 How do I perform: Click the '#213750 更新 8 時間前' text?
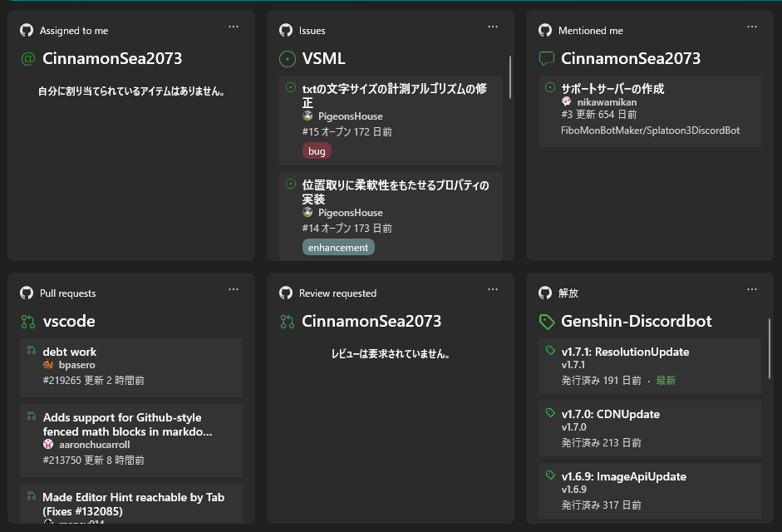pos(94,461)
